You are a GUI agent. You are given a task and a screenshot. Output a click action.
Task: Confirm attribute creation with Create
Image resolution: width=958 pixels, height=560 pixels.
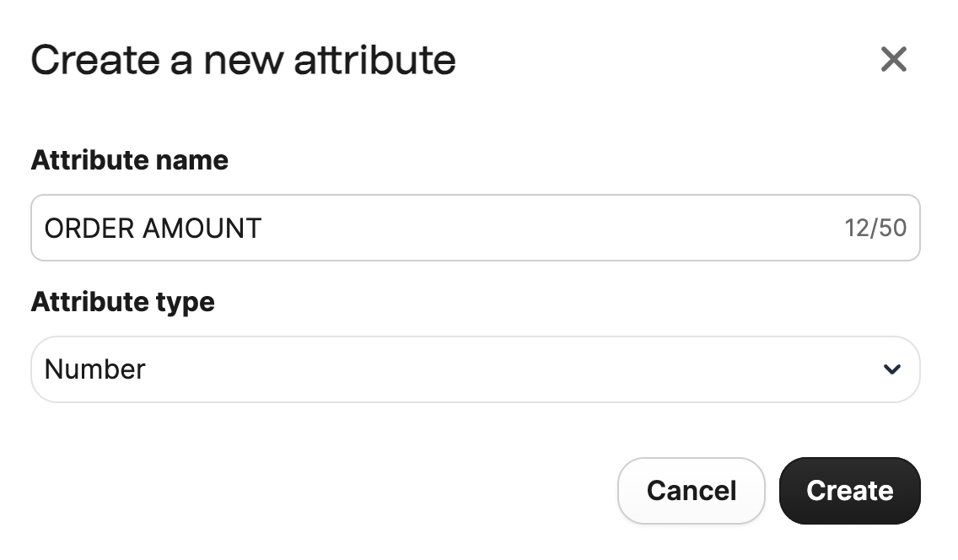pyautogui.click(x=849, y=491)
